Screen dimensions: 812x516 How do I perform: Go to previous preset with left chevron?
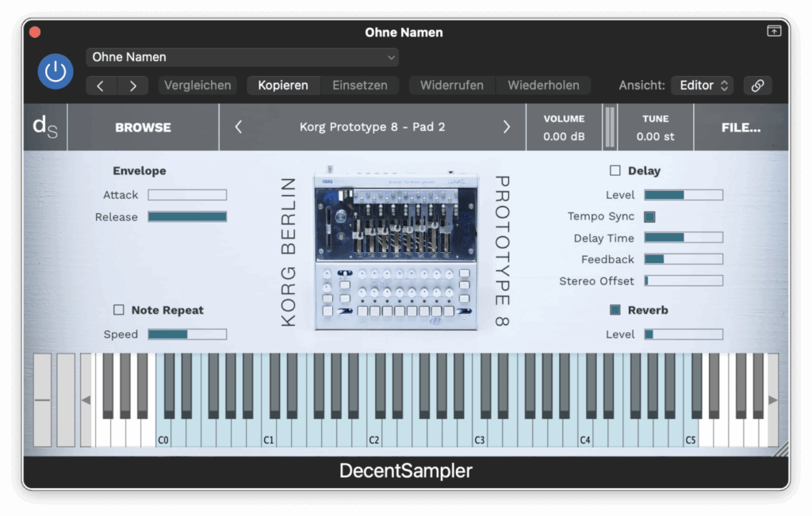coord(101,86)
